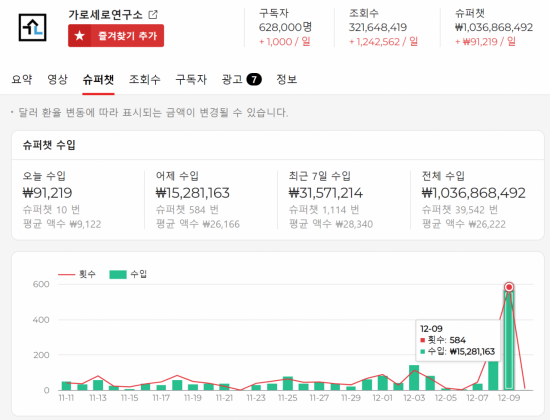Click the 평균 액수 ₩28,340 text

pos(330,224)
